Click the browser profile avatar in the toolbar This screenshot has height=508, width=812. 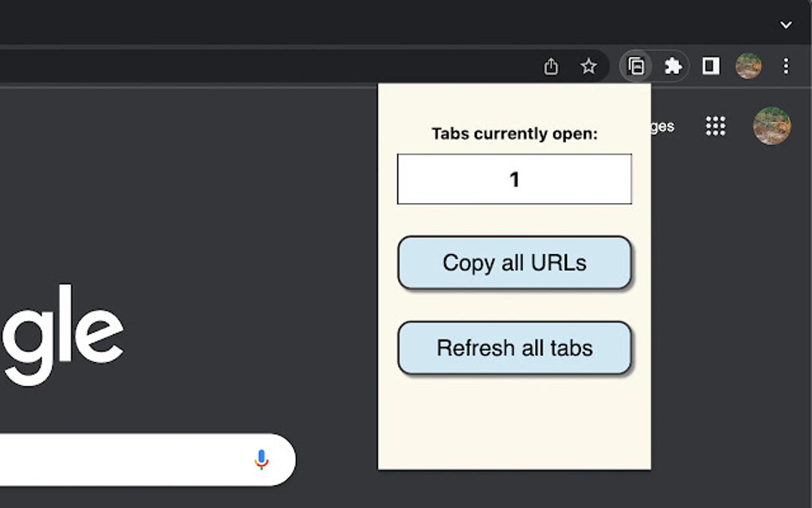(x=749, y=66)
